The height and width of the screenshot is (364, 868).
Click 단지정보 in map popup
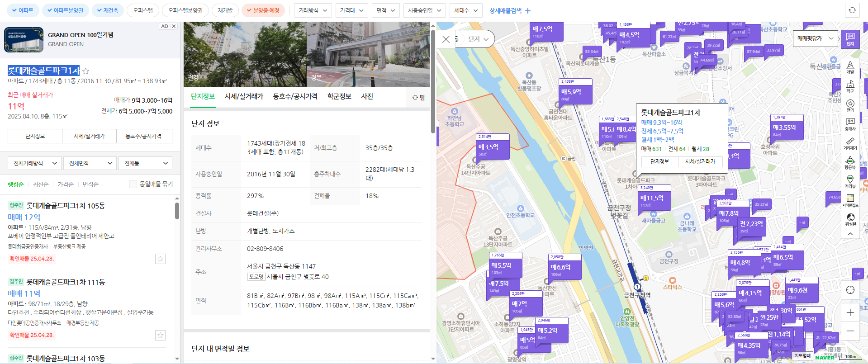click(659, 161)
